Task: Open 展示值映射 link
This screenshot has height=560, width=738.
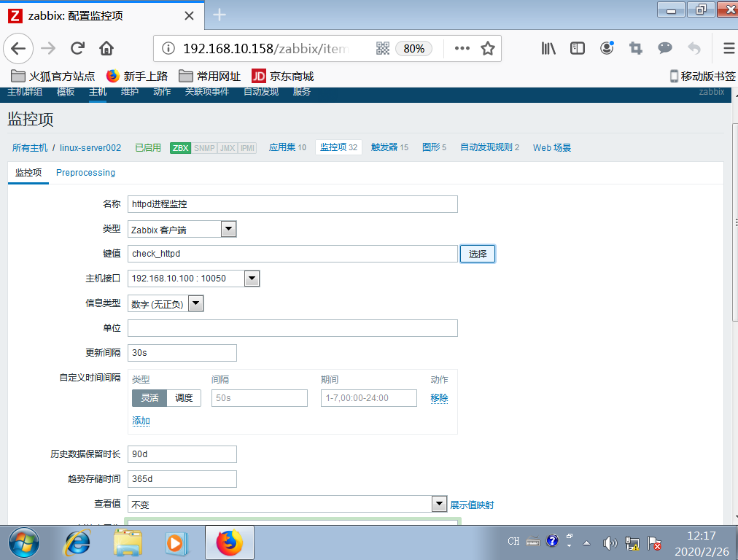Action: (x=472, y=505)
